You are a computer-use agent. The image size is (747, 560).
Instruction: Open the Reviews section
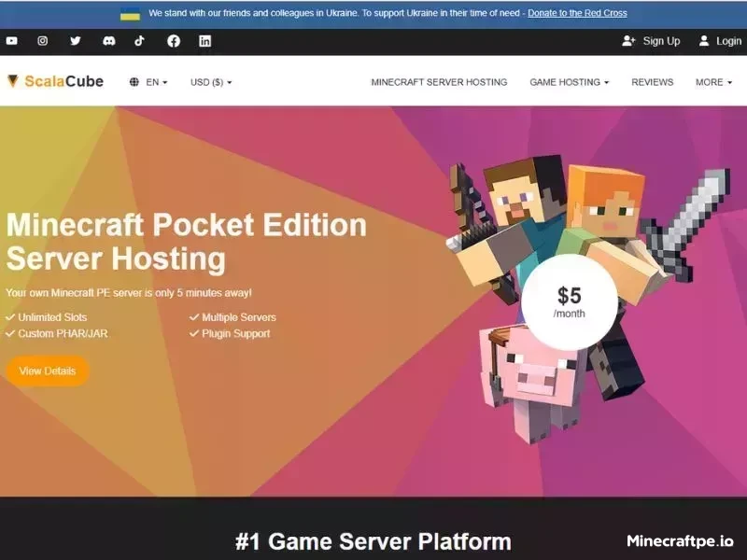point(652,82)
